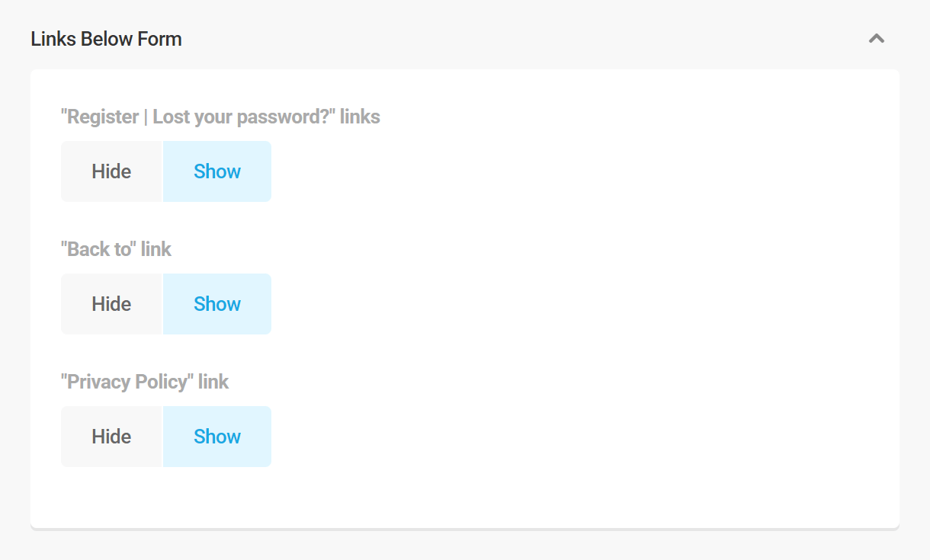Click the collapse arrow in the header
Screen dimensions: 930x560
click(876, 38)
